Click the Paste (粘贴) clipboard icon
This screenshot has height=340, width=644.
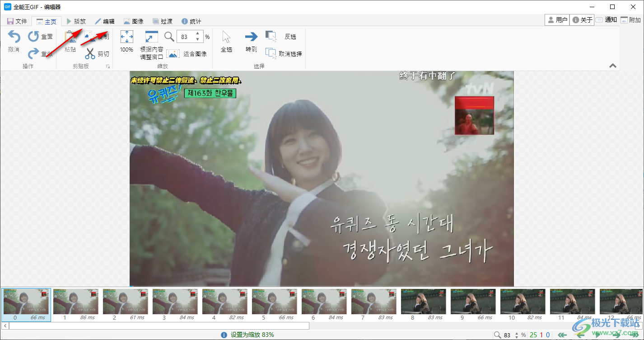pyautogui.click(x=70, y=37)
